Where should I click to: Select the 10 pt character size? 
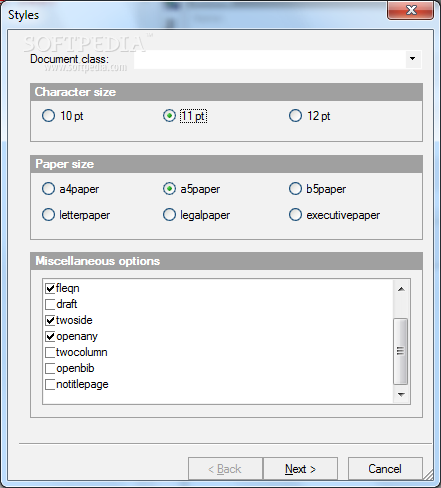(48, 116)
